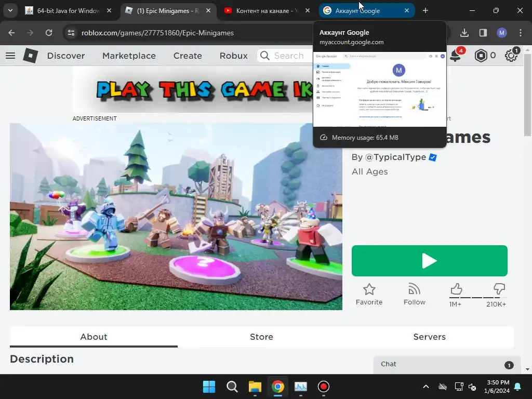Screen dimensions: 532x399
Task: Open the network status tray icon
Action: click(459, 387)
